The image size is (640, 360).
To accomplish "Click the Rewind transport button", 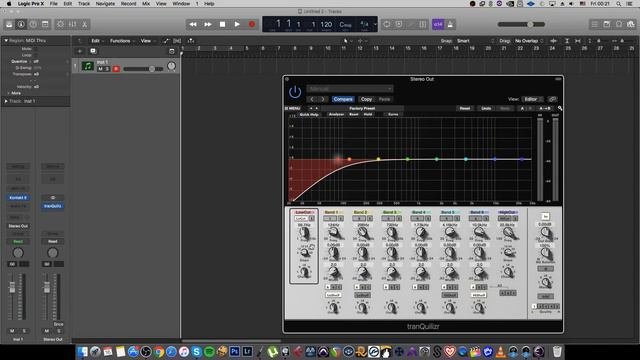I will click(x=193, y=24).
